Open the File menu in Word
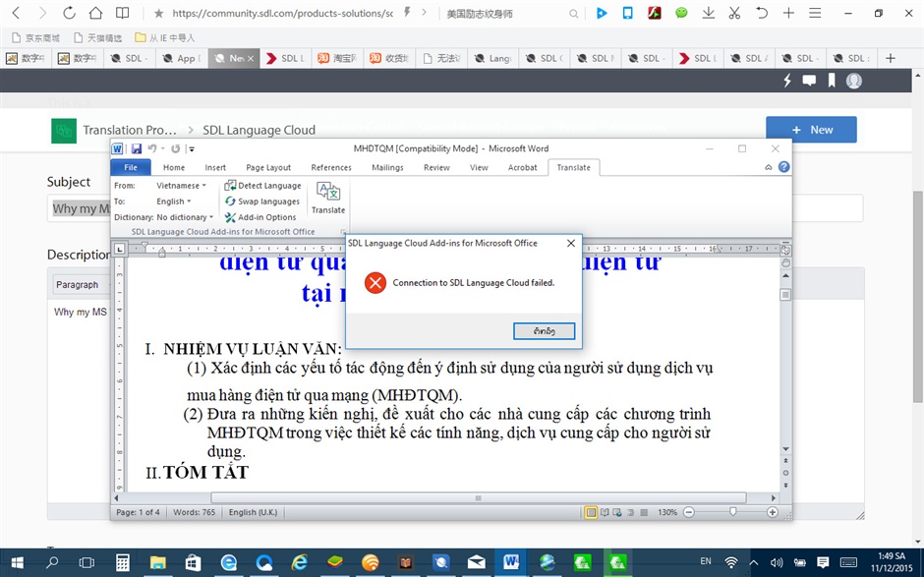The image size is (924, 577). (131, 167)
